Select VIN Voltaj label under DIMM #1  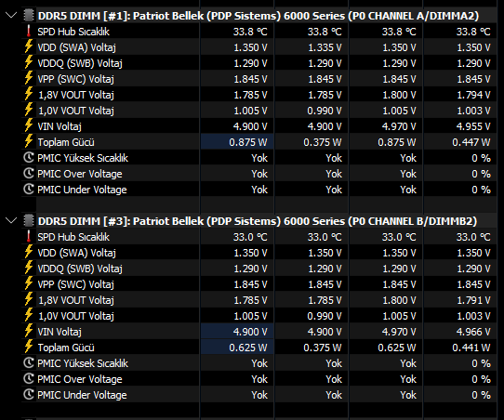(x=60, y=126)
